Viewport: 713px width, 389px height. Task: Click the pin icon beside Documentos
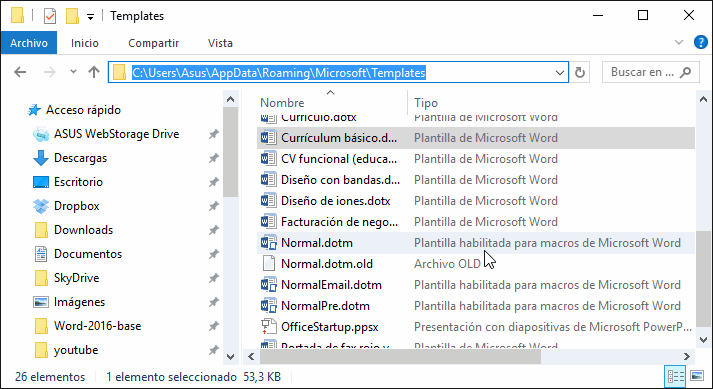coord(213,254)
